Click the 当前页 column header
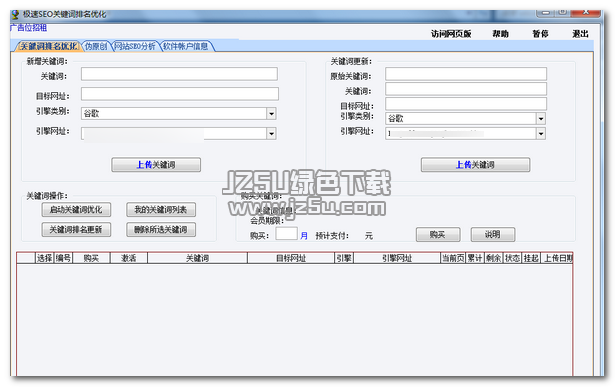Viewport: 615px width, 387px height. tap(453, 258)
